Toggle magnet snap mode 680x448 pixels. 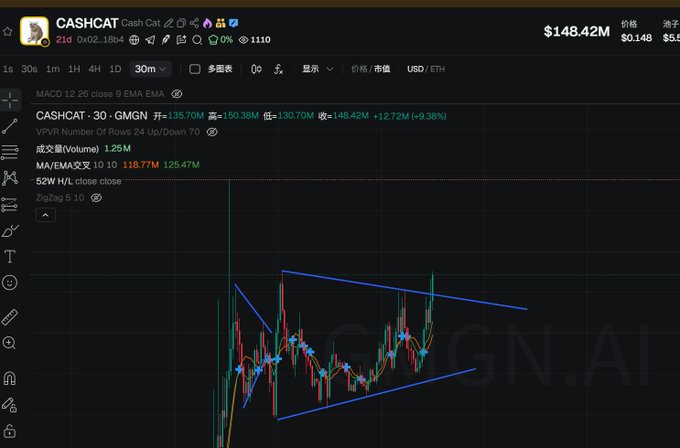(10, 378)
